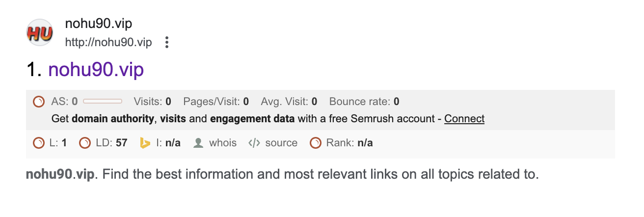Click the Visits: 0 metric
Viewport: 644px width, 217px height.
(153, 102)
